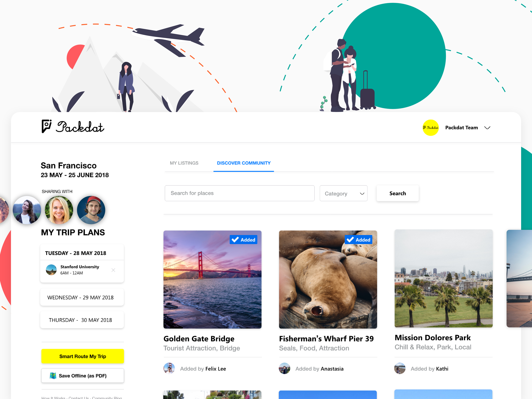Viewport: 532px width, 399px height.
Task: Open Felix Lee's contributor avatar
Action: pos(169,368)
